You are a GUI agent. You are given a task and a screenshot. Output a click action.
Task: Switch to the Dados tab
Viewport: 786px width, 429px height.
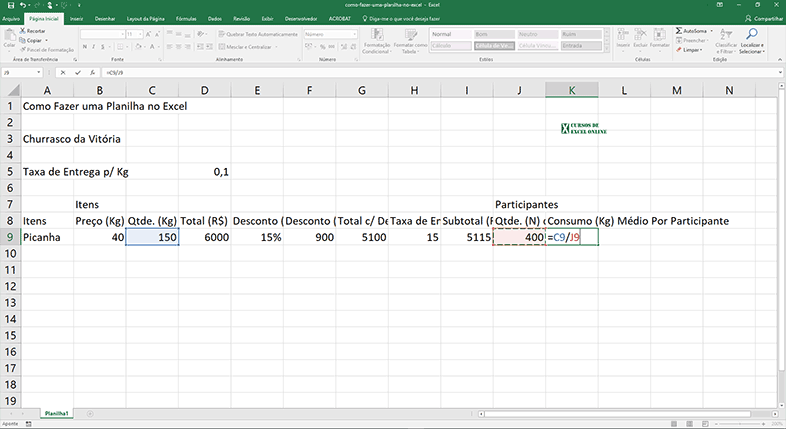(215, 19)
